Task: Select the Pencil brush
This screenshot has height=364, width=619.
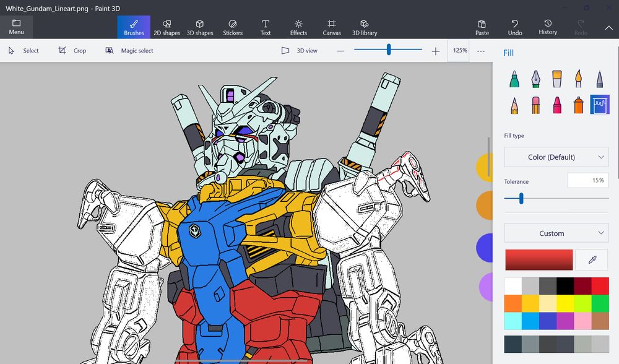Action: pos(514,105)
